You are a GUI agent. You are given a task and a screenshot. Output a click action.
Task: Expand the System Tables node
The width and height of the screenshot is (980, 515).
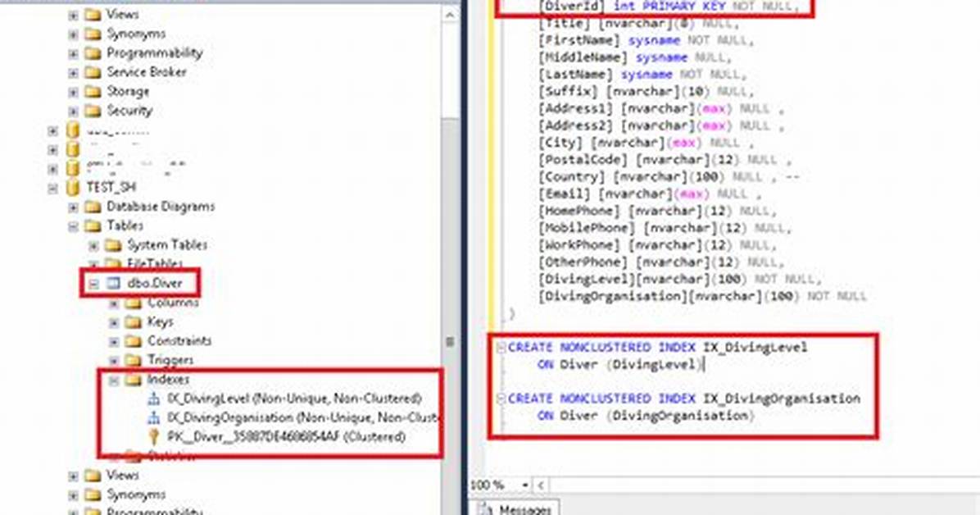coord(93,245)
